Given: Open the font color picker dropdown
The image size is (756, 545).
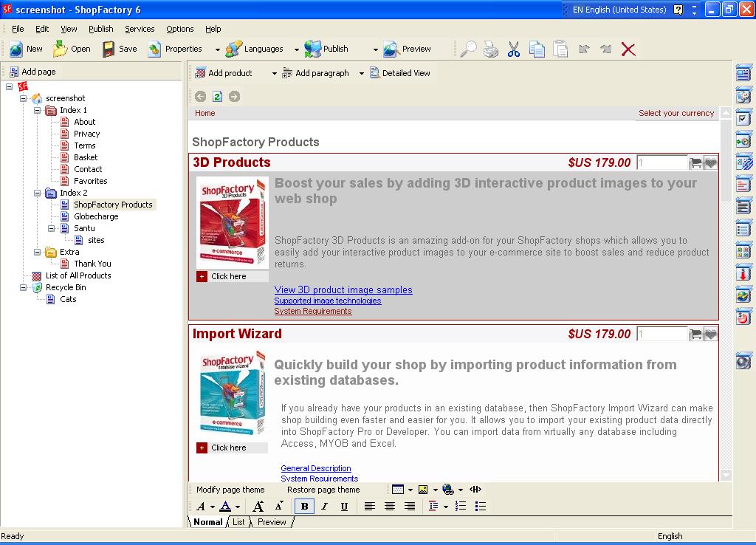Looking at the screenshot, I should (237, 507).
